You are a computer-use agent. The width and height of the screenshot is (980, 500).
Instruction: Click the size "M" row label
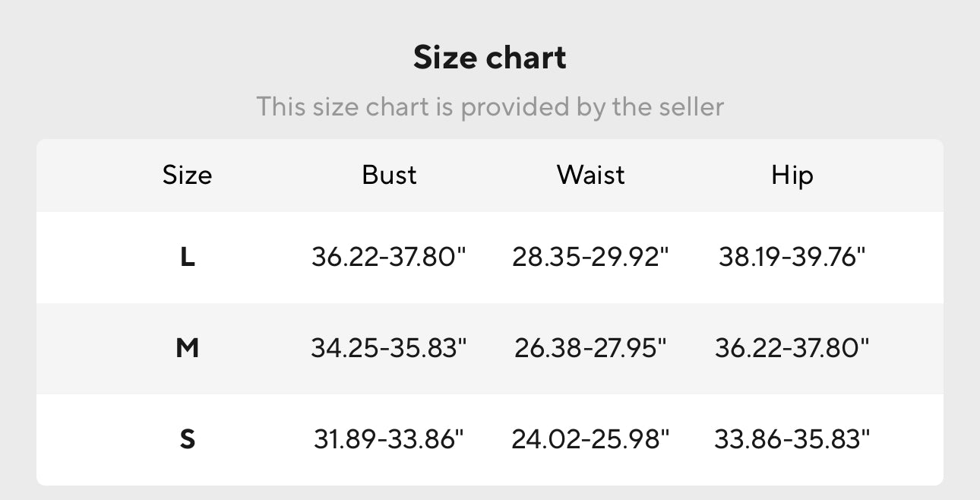point(187,349)
